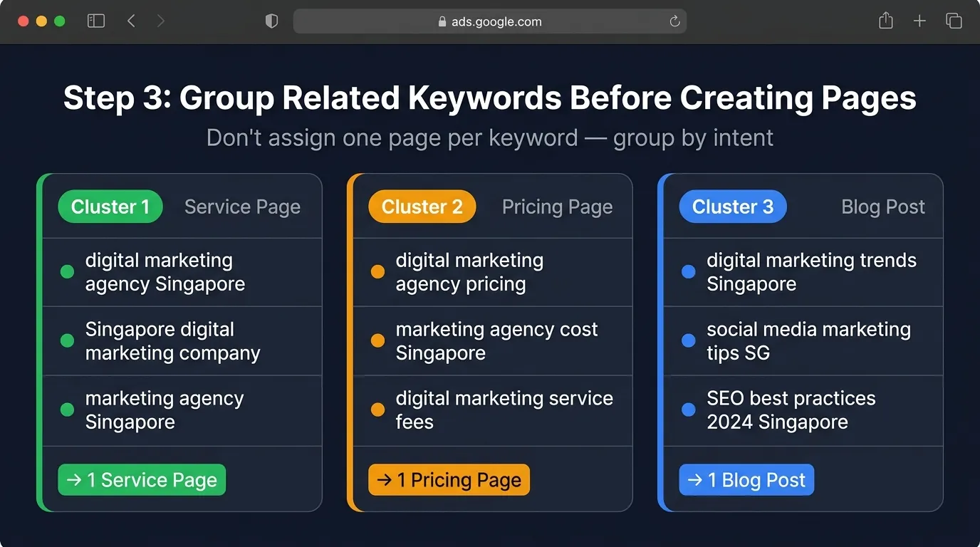Expand the Cluster 3 pill

tap(733, 207)
